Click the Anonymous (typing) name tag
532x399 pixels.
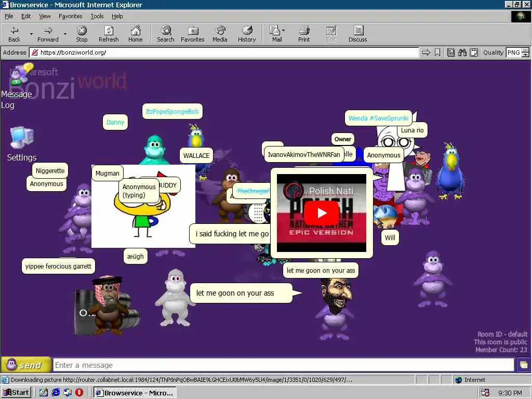point(139,191)
